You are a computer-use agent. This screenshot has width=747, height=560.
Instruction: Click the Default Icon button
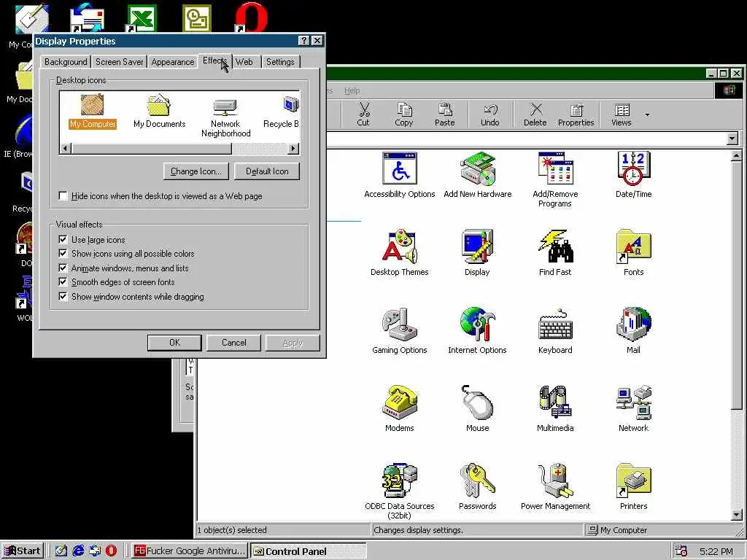[267, 171]
